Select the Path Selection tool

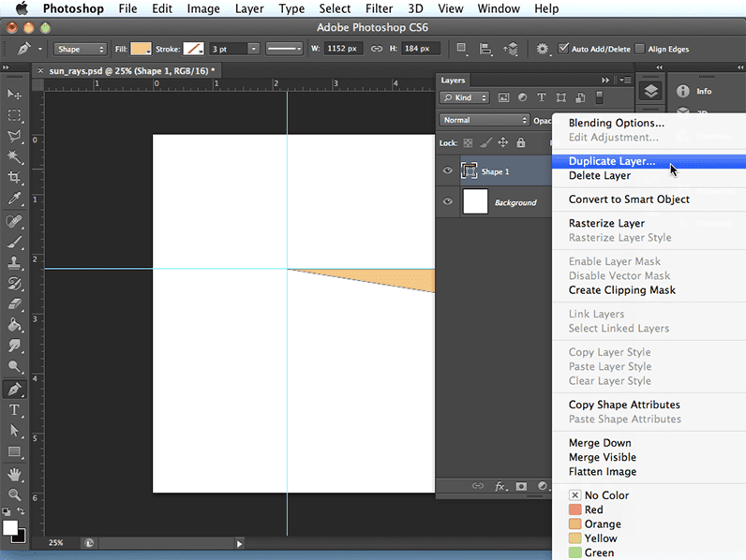click(x=14, y=431)
